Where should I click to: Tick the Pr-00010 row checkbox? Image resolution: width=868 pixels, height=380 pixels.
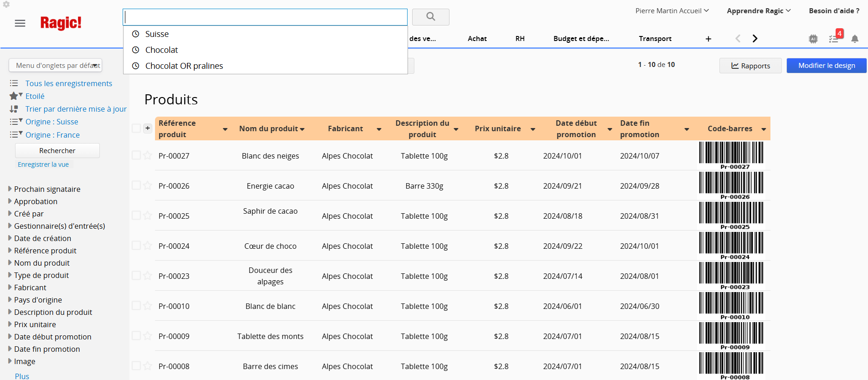point(136,306)
